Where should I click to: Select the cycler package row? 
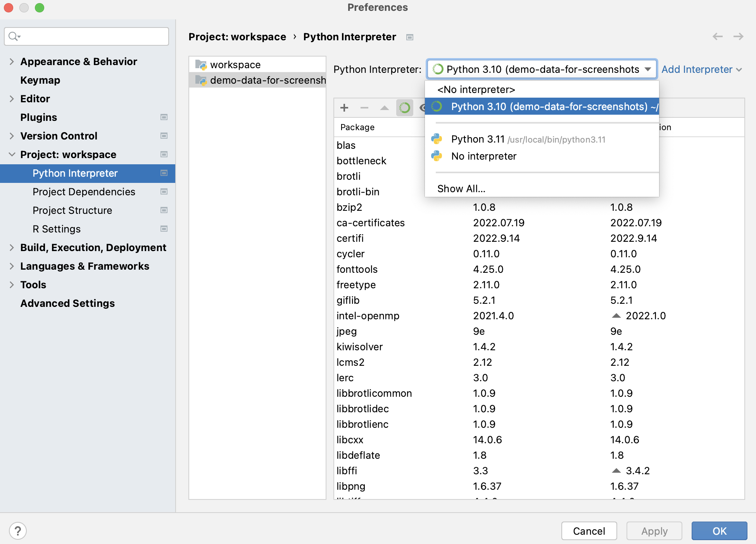click(539, 254)
